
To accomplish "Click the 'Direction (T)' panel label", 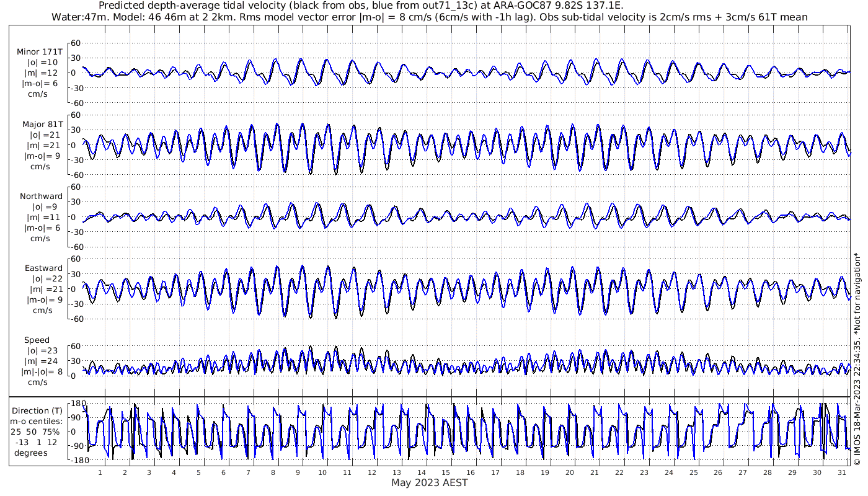I will point(38,410).
